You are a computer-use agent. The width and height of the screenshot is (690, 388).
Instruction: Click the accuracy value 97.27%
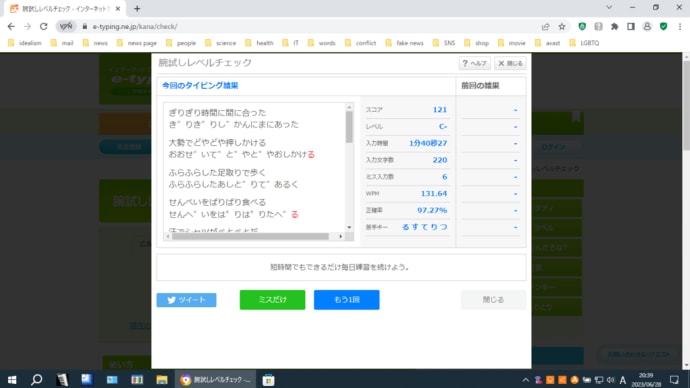(x=432, y=210)
